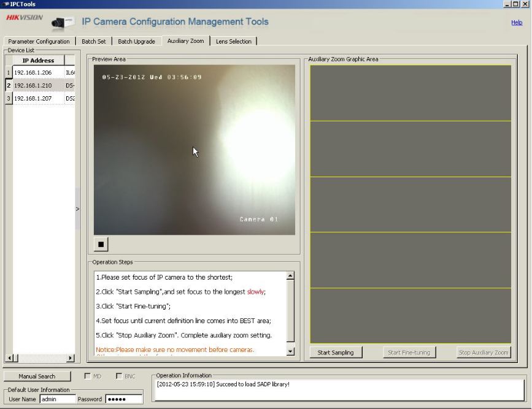Open the Parameter Configuration tab
This screenshot has height=409, width=532.
(x=39, y=41)
